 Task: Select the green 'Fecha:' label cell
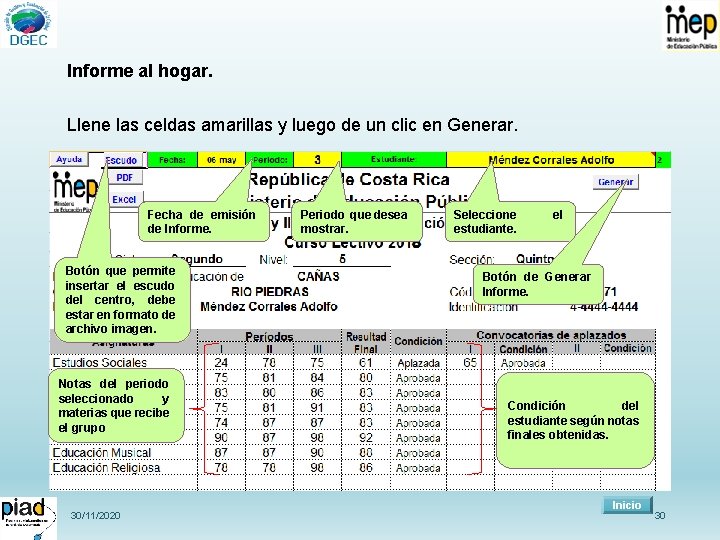(172, 160)
